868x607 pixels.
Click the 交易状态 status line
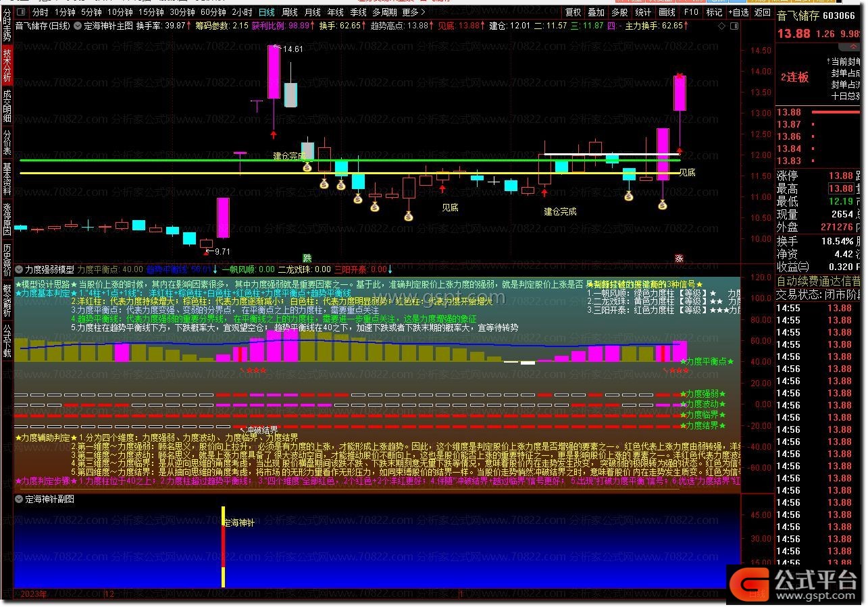click(x=819, y=294)
